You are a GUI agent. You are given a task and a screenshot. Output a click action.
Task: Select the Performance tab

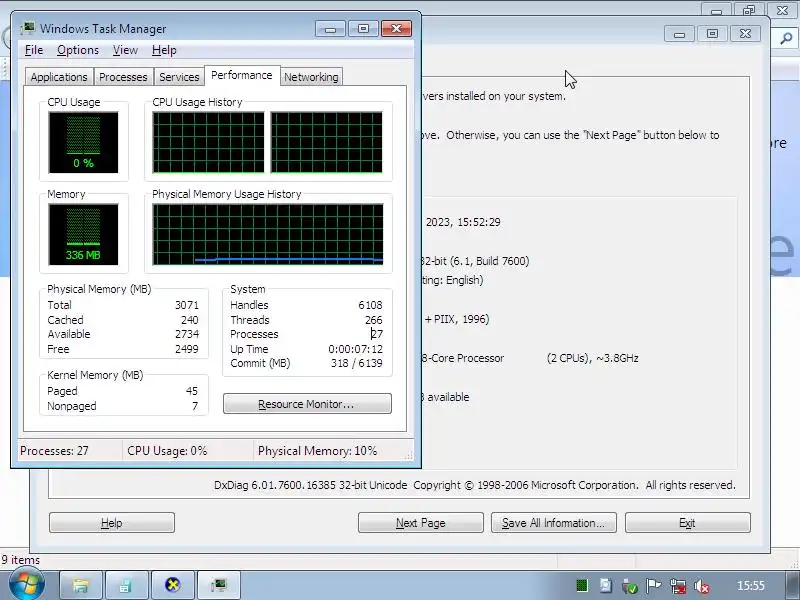coord(242,76)
